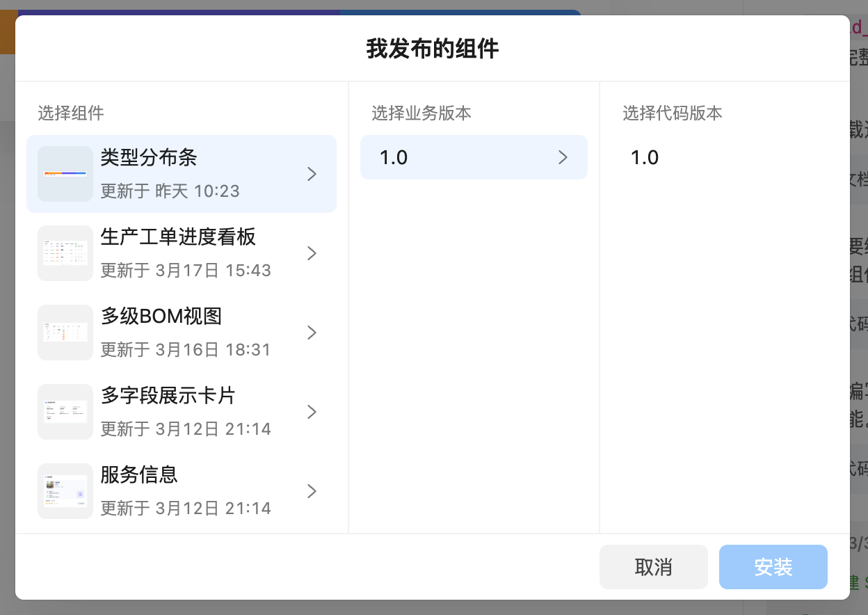Image resolution: width=868 pixels, height=615 pixels.
Task: Click the 取消 button
Action: click(x=654, y=567)
